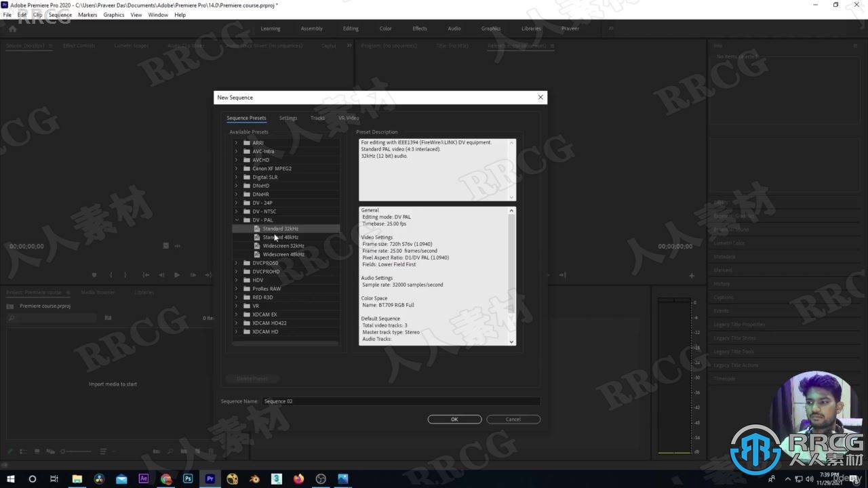Click the Sequence Name input field

(401, 401)
